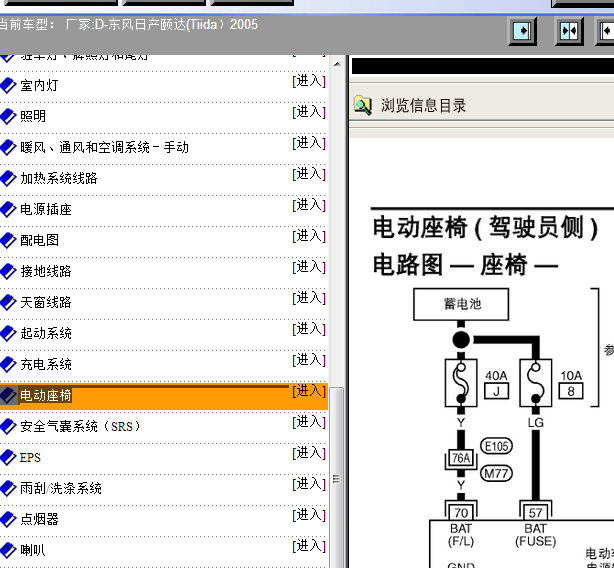Screen dimensions: 614x568
Task: Click the 蓄电池 box in the diagram
Action: 461,304
